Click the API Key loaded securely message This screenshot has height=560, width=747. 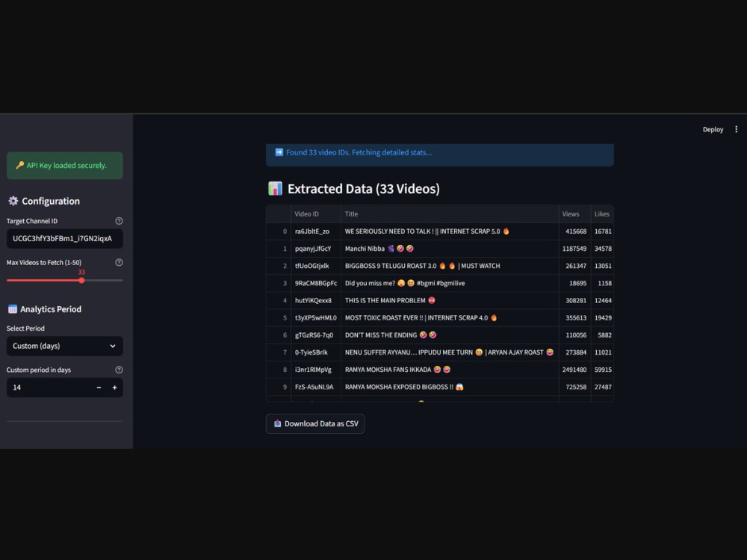65,166
